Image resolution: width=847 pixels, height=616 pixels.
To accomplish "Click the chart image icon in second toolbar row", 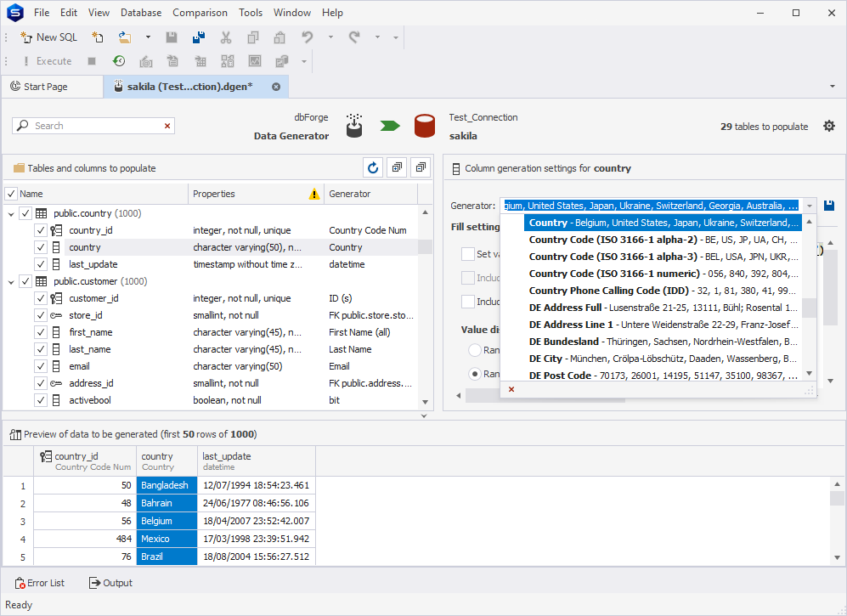I will point(254,61).
